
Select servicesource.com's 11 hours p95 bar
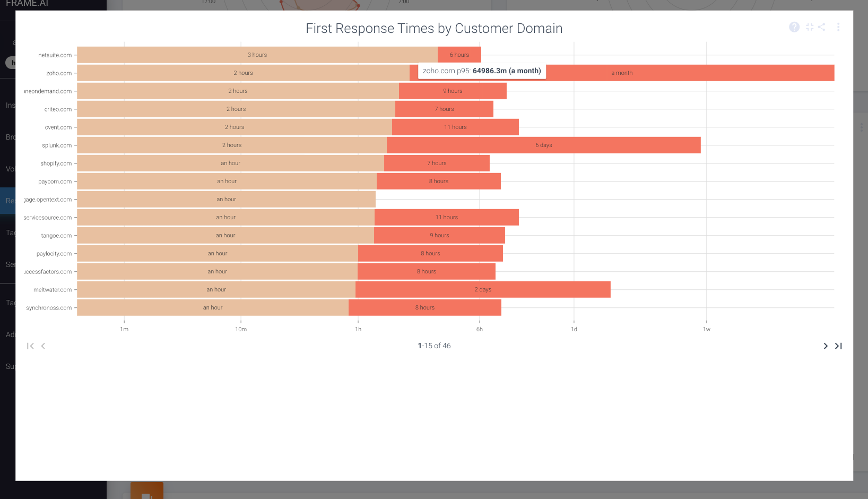447,217
